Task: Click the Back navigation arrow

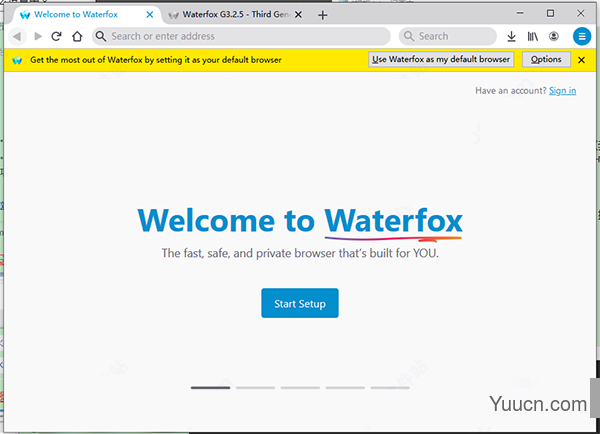Action: click(17, 36)
